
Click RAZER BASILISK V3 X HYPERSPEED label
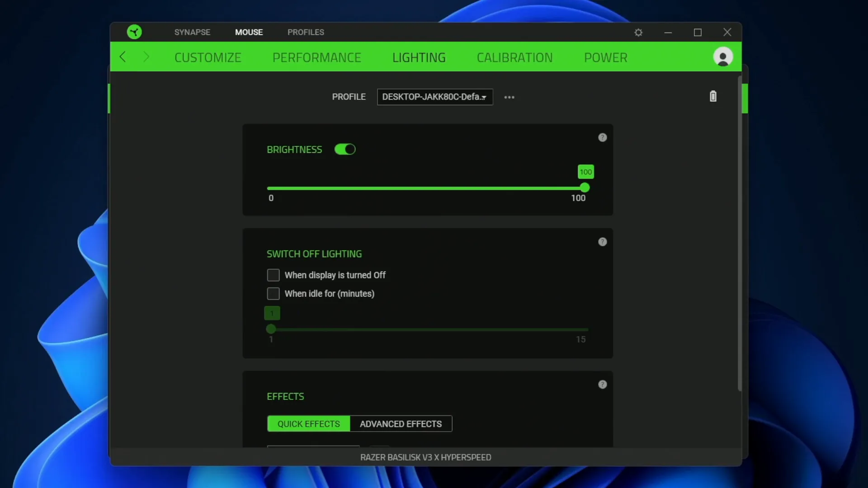[426, 457]
